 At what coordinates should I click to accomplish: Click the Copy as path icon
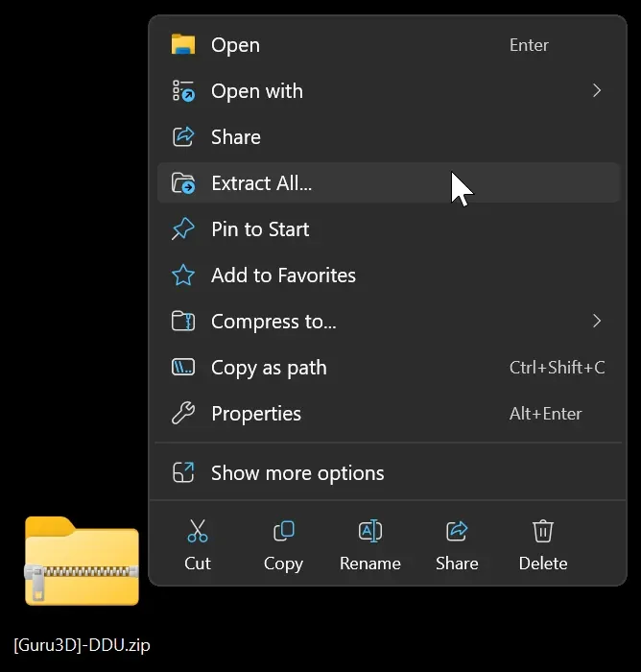[182, 368]
